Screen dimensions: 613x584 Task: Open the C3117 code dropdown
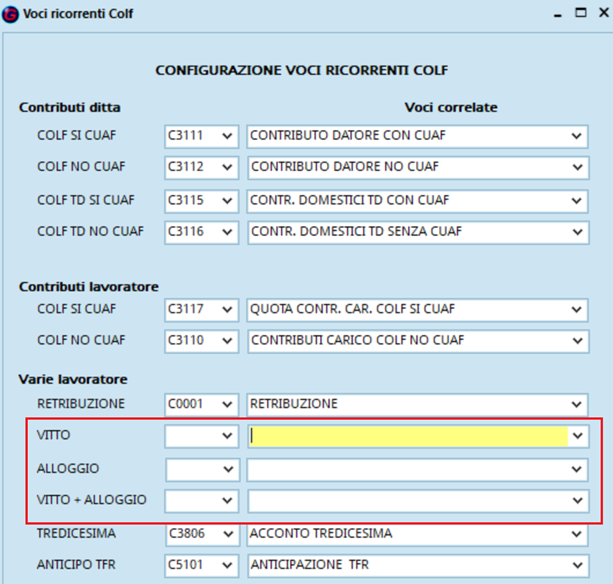(227, 310)
